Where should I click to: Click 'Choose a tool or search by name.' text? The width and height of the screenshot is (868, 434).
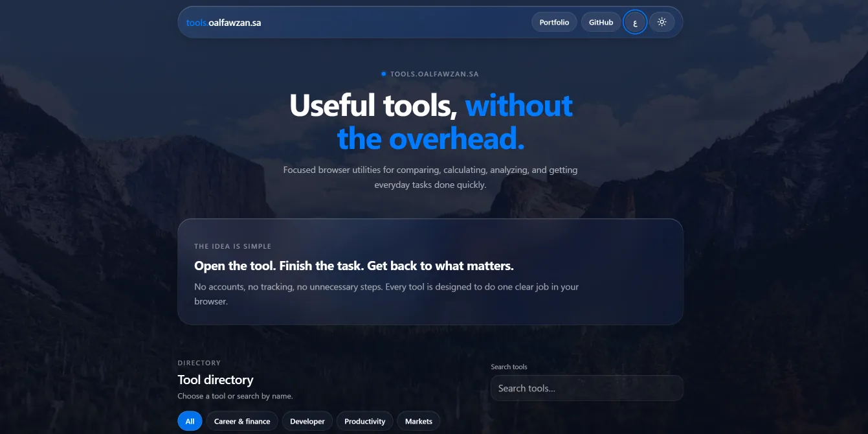pos(235,396)
